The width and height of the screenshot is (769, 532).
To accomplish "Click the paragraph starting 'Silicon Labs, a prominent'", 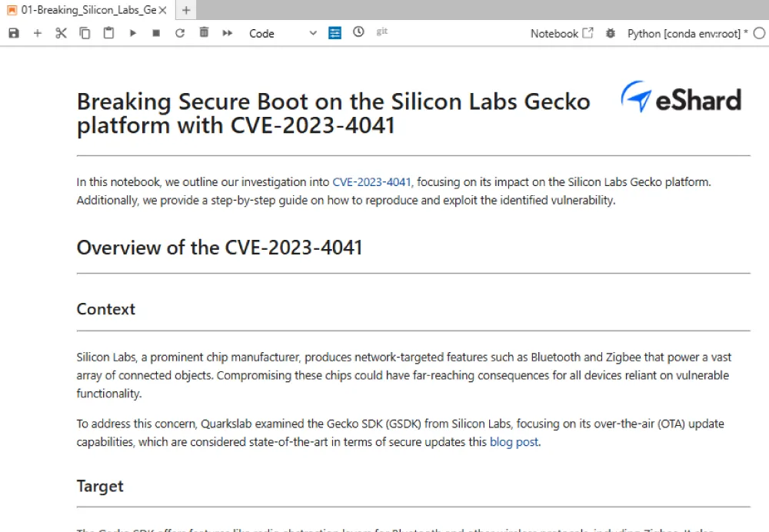I will pyautogui.click(x=404, y=375).
